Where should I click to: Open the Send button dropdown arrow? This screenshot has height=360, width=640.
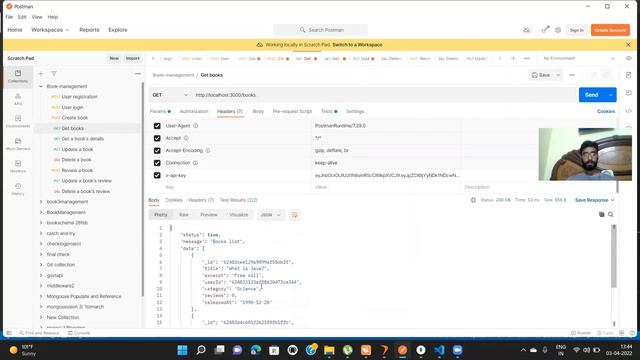pyautogui.click(x=611, y=95)
